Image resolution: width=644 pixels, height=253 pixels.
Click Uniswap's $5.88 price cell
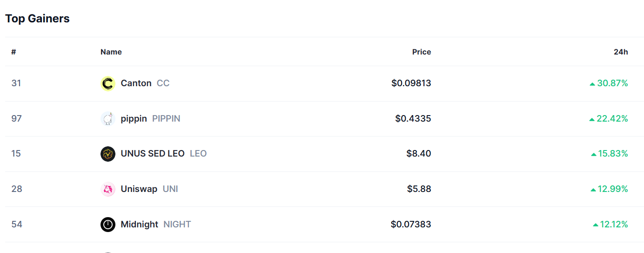click(x=419, y=189)
